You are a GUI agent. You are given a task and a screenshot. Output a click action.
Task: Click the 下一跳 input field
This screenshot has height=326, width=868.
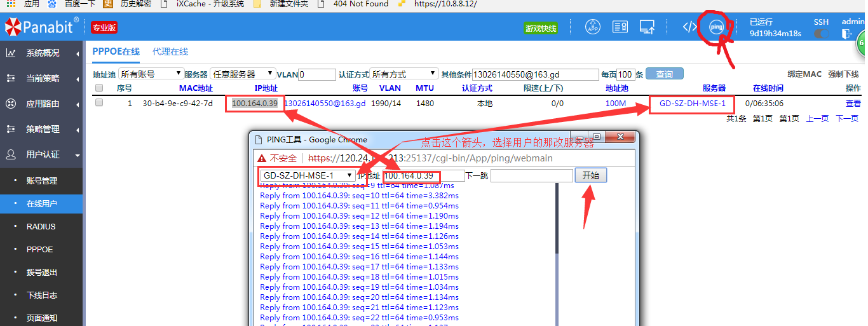pyautogui.click(x=532, y=176)
